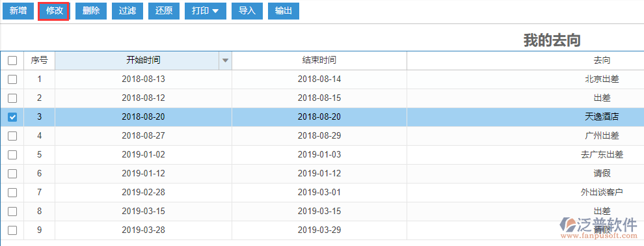
Task: Select end date 2019-03-29 cell
Action: pyautogui.click(x=319, y=230)
